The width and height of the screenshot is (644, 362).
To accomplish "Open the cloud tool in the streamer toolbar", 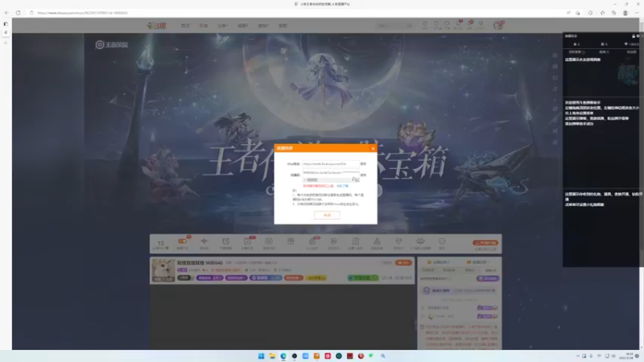I will click(x=420, y=243).
